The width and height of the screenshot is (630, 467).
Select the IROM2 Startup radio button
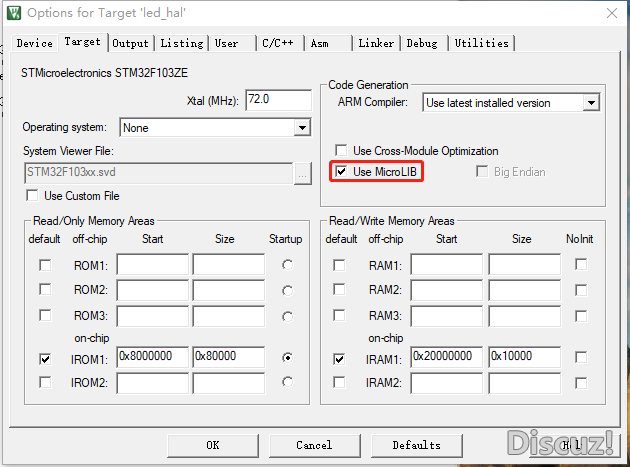click(x=287, y=382)
